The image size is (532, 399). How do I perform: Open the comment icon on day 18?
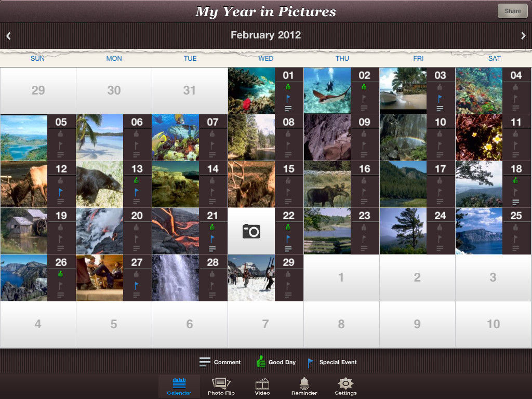(x=516, y=202)
